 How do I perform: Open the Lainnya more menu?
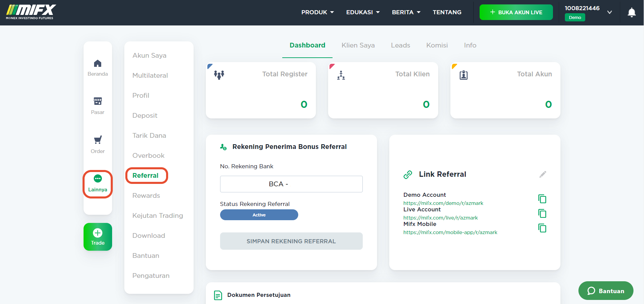coord(97,184)
